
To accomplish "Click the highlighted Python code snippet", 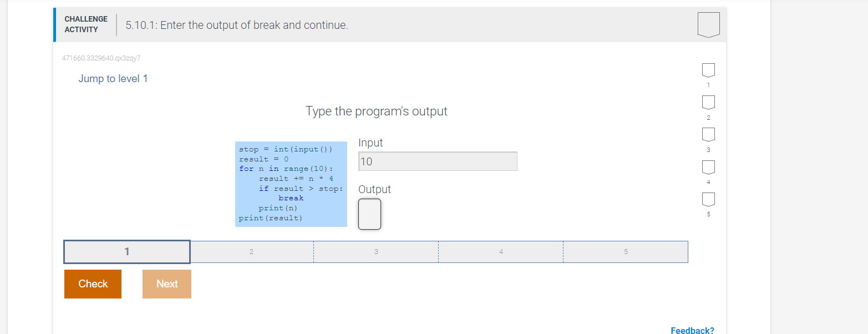I will [291, 184].
